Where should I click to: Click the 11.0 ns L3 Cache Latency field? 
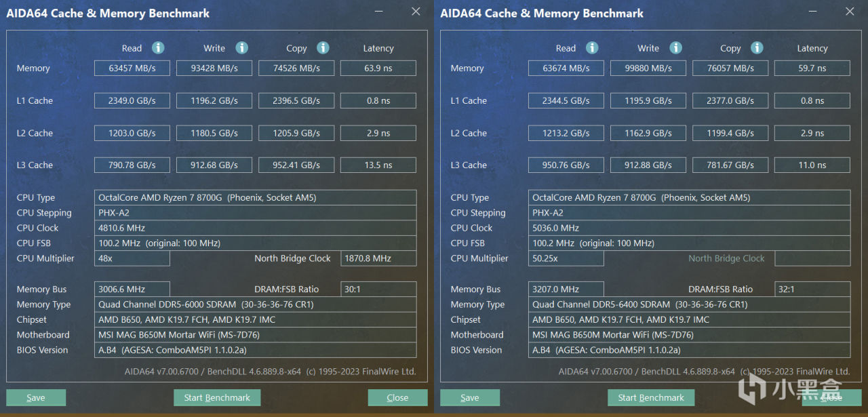point(812,165)
